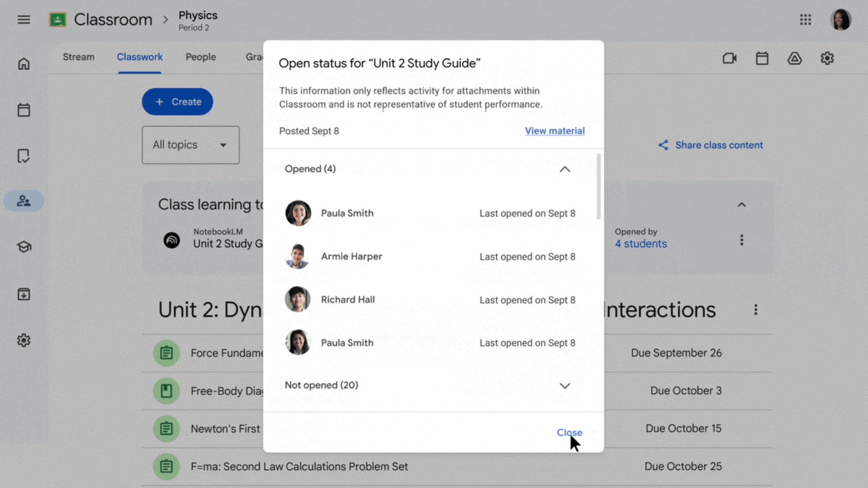Screen dimensions: 868x488
Task: Switch to the Stream tab
Action: coord(78,57)
